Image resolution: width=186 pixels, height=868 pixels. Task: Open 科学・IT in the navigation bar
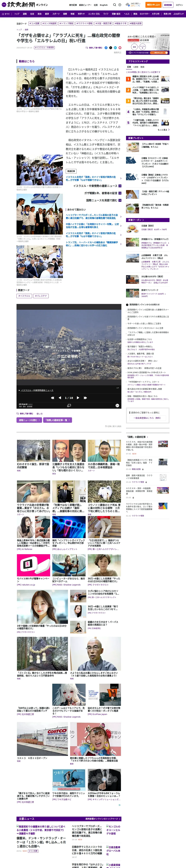click(x=81, y=14)
